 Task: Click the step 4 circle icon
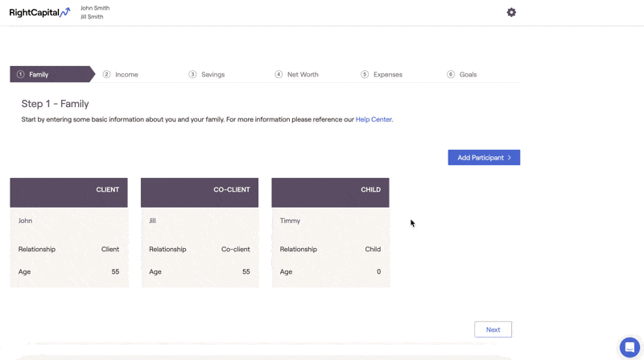[x=279, y=74]
